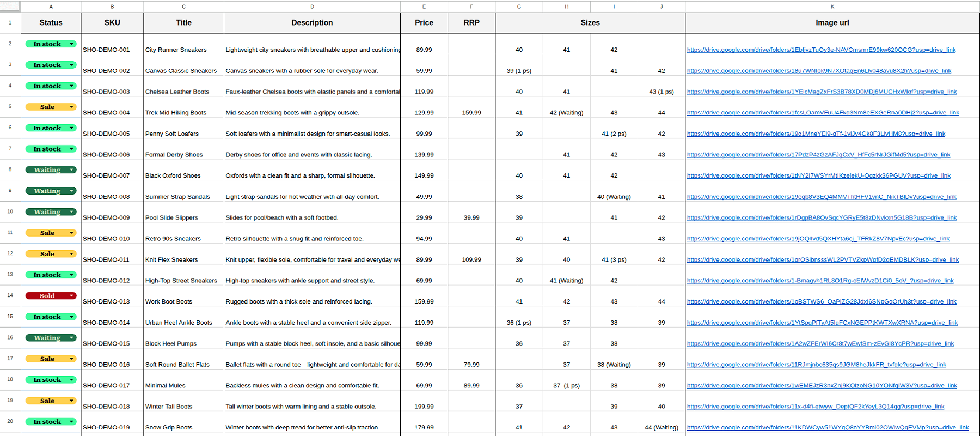
Task: Select row 14 by its row number
Action: pyautogui.click(x=10, y=295)
